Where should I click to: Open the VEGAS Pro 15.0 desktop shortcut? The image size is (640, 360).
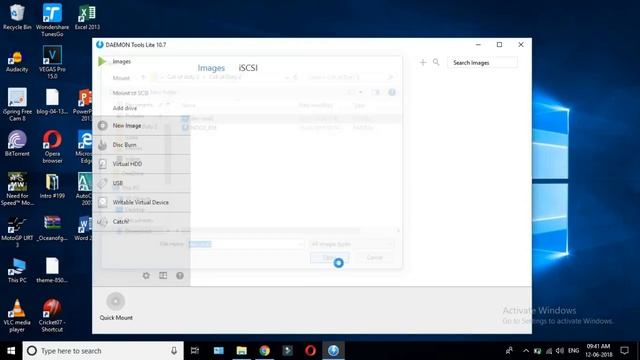[x=52, y=62]
